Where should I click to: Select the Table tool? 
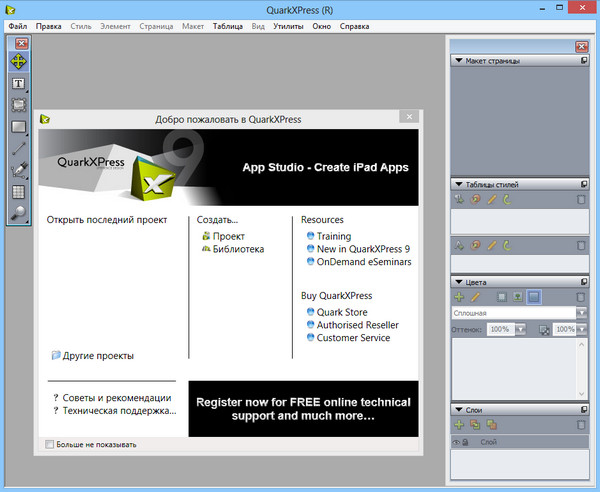pyautogui.click(x=19, y=192)
